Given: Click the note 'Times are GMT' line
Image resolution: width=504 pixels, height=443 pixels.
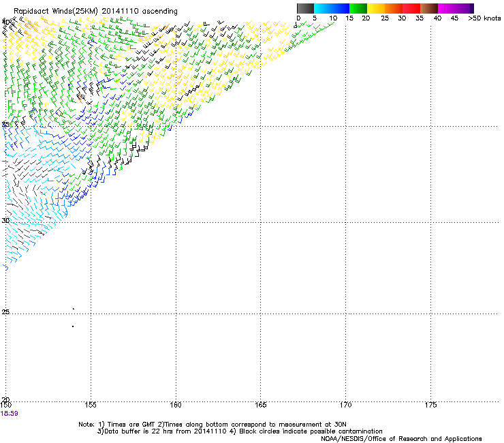Looking at the screenshot, I should [212, 425].
